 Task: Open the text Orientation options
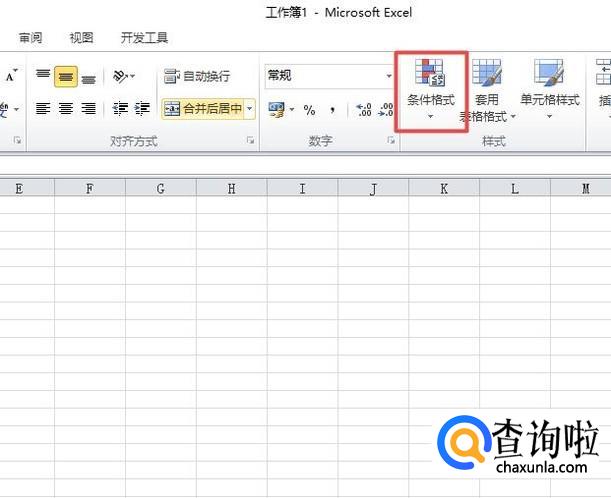coord(124,76)
